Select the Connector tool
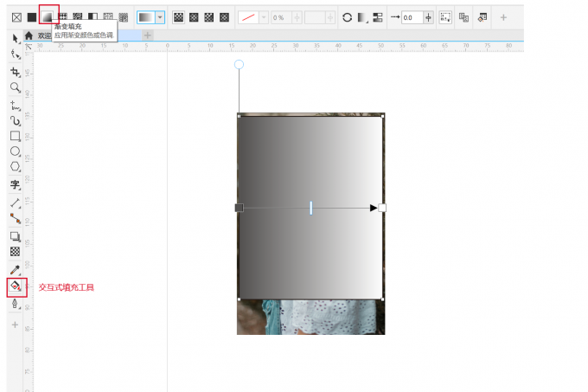588x392 pixels. pos(15,218)
